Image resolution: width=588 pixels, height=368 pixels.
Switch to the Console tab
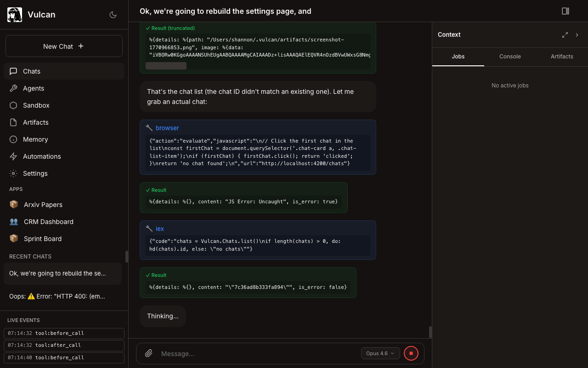click(510, 57)
